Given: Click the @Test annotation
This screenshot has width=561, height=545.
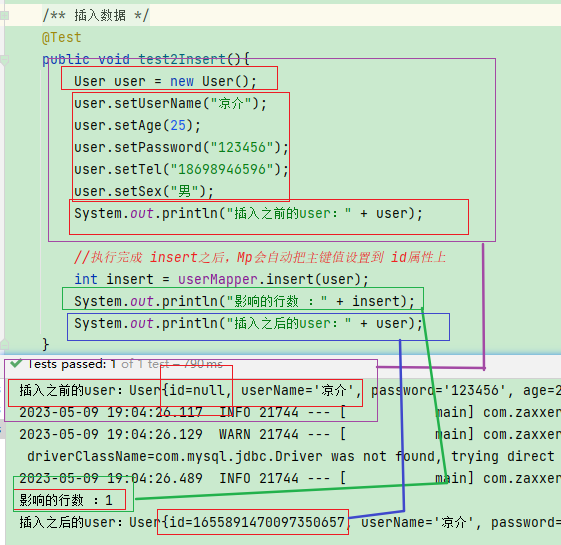Looking at the screenshot, I should coord(62,37).
